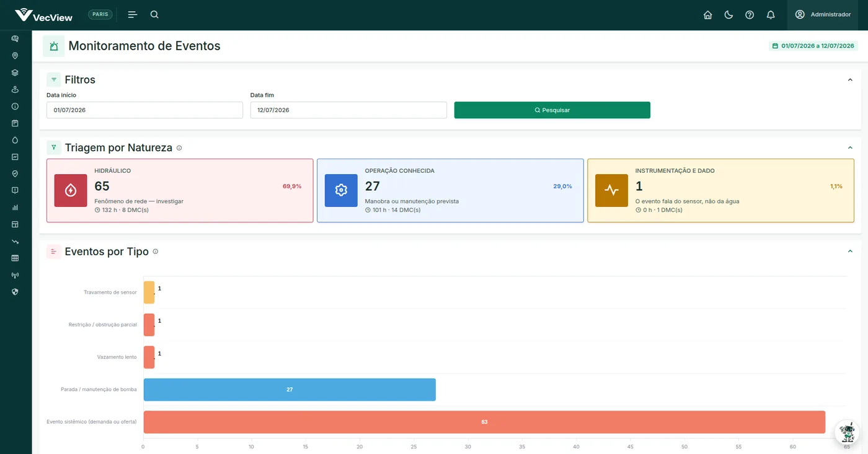Click the blue gear icon in OPERAÇÃO CONHECIDA
The width and height of the screenshot is (868, 454).
point(341,190)
